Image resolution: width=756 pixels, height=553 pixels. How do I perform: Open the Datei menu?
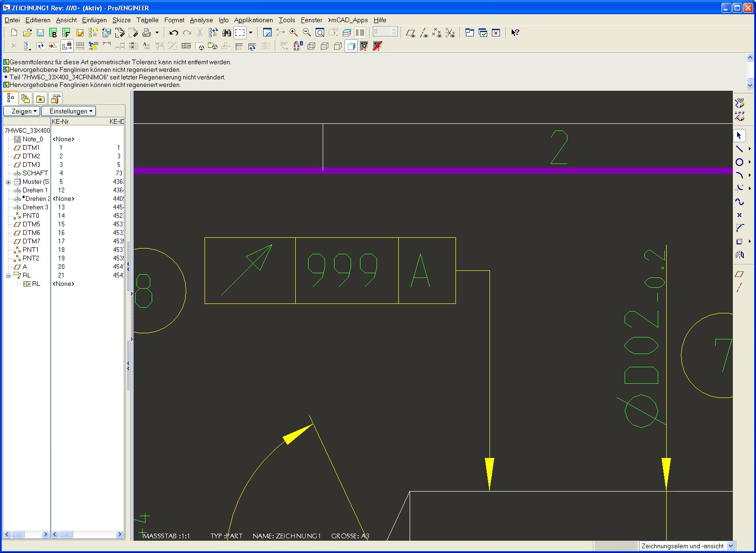12,20
